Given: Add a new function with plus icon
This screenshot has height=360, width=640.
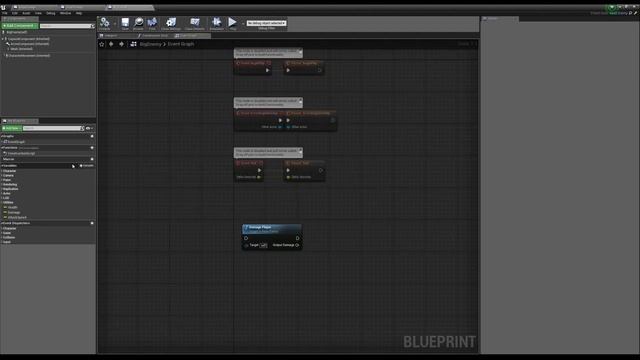Looking at the screenshot, I should (92, 148).
